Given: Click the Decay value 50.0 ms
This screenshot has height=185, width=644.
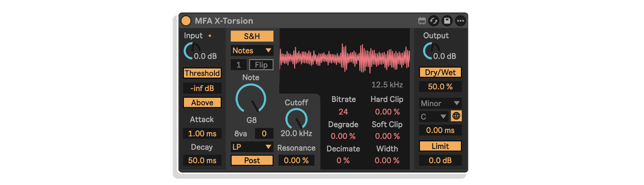Looking at the screenshot, I should pos(202,160).
